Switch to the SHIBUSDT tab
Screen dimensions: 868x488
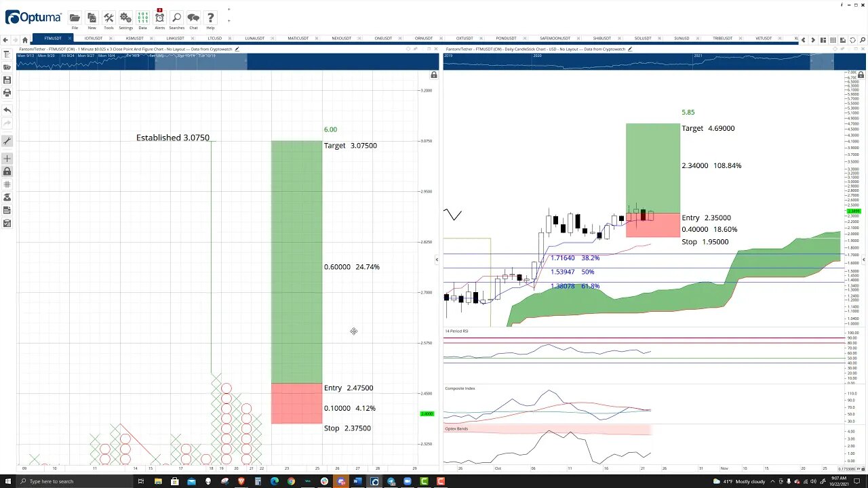pos(601,39)
